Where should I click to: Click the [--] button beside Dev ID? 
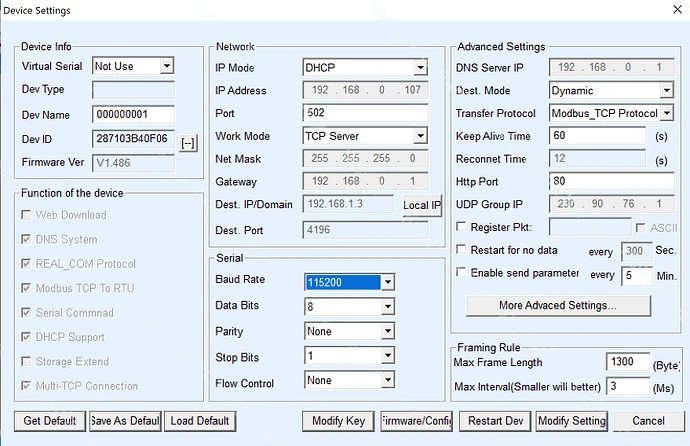[188, 143]
